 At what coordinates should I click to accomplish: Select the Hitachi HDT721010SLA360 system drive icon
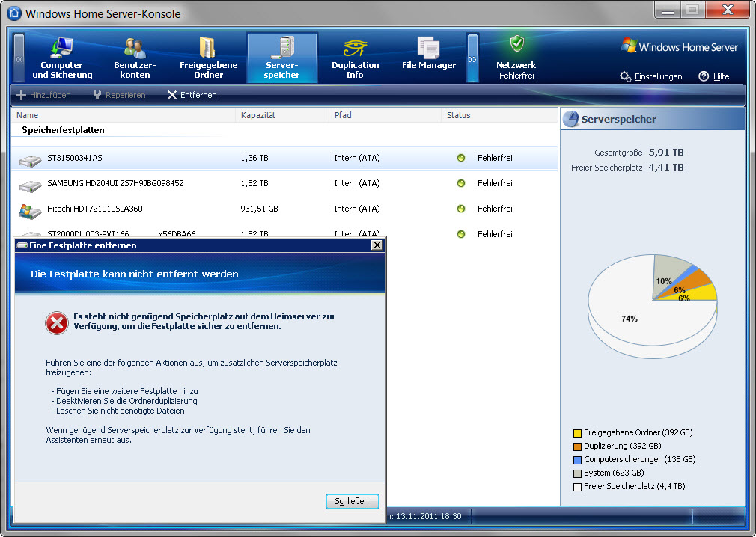(x=30, y=211)
